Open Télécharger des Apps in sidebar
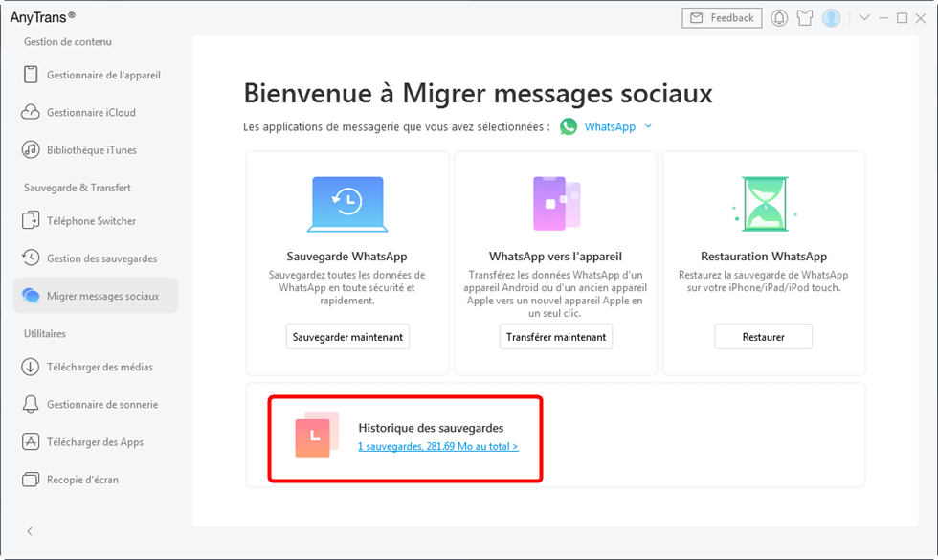The width and height of the screenshot is (938, 560). [x=96, y=442]
